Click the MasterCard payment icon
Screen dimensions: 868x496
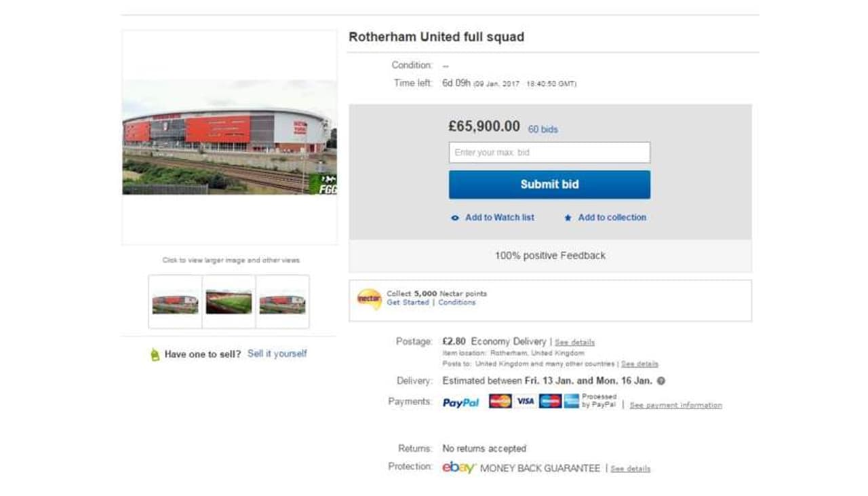(x=500, y=401)
